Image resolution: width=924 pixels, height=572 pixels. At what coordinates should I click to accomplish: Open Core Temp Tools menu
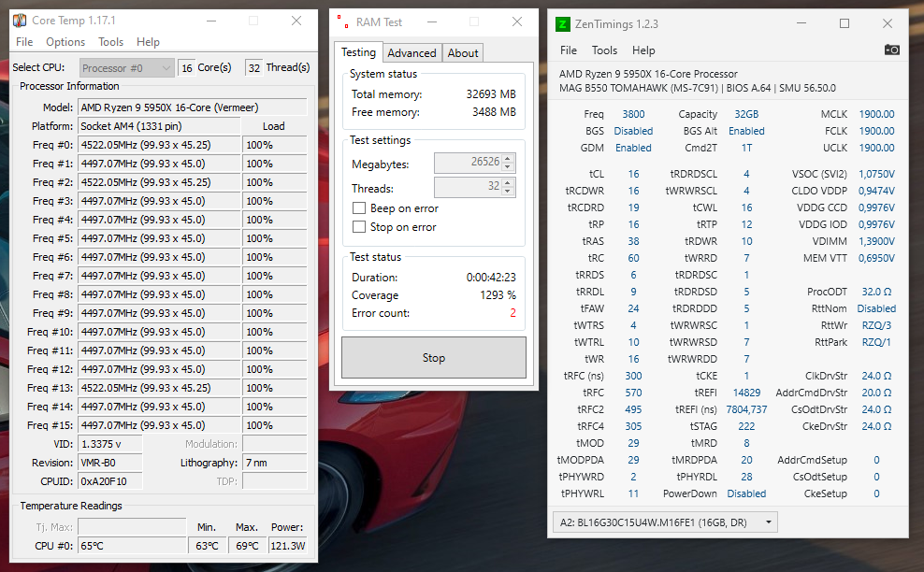(110, 42)
